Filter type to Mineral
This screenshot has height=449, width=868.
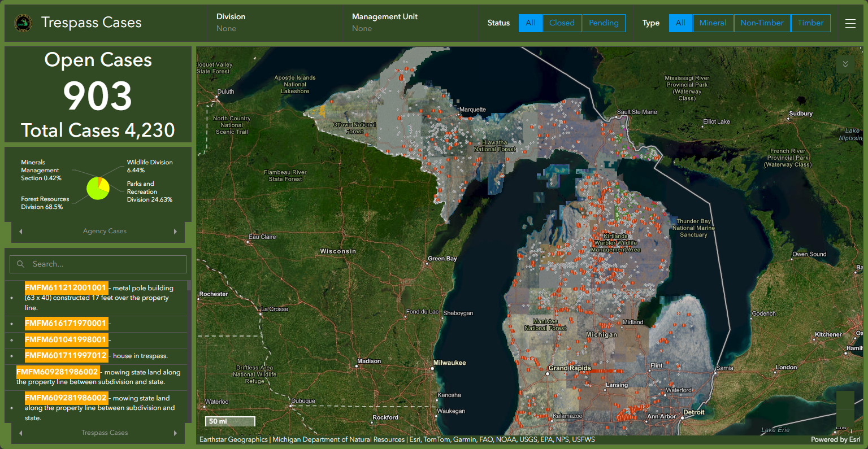click(x=713, y=23)
